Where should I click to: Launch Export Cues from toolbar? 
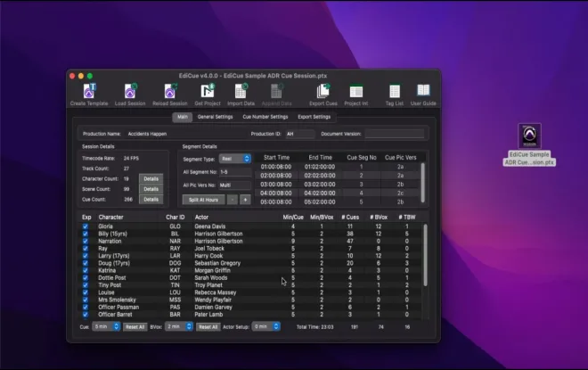point(323,95)
